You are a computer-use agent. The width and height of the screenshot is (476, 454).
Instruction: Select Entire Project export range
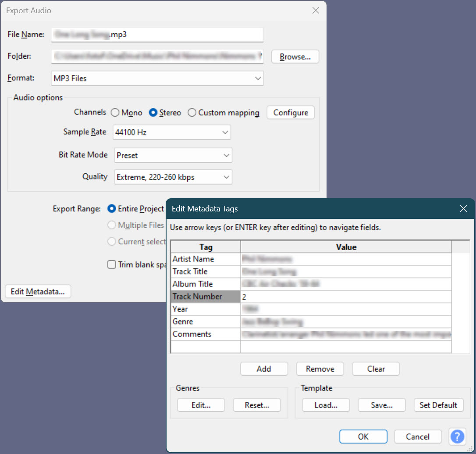pos(136,208)
